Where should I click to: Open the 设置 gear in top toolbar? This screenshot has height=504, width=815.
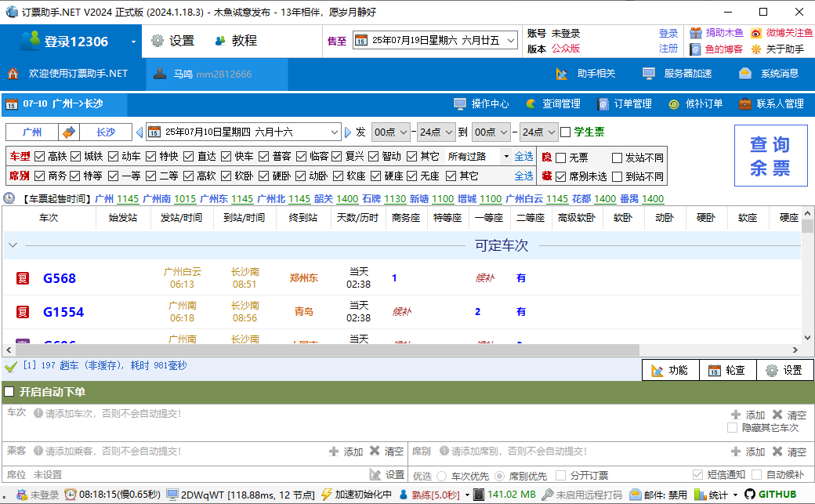[x=172, y=41]
